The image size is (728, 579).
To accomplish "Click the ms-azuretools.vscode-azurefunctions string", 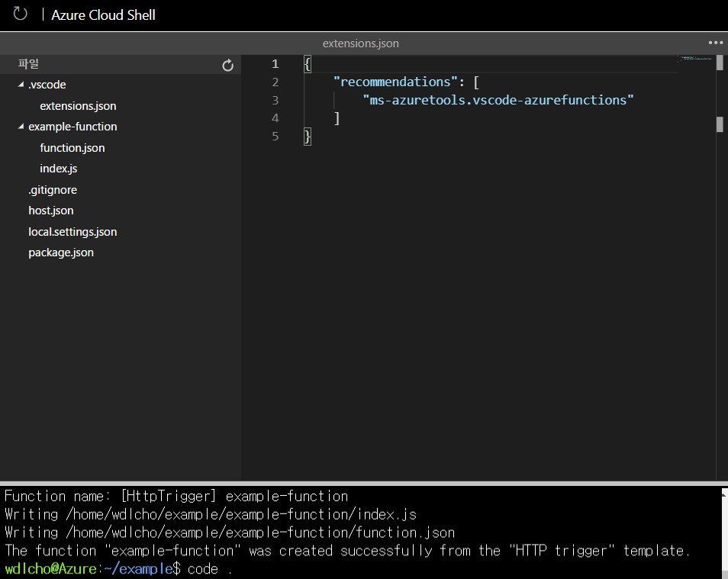I will [498, 100].
